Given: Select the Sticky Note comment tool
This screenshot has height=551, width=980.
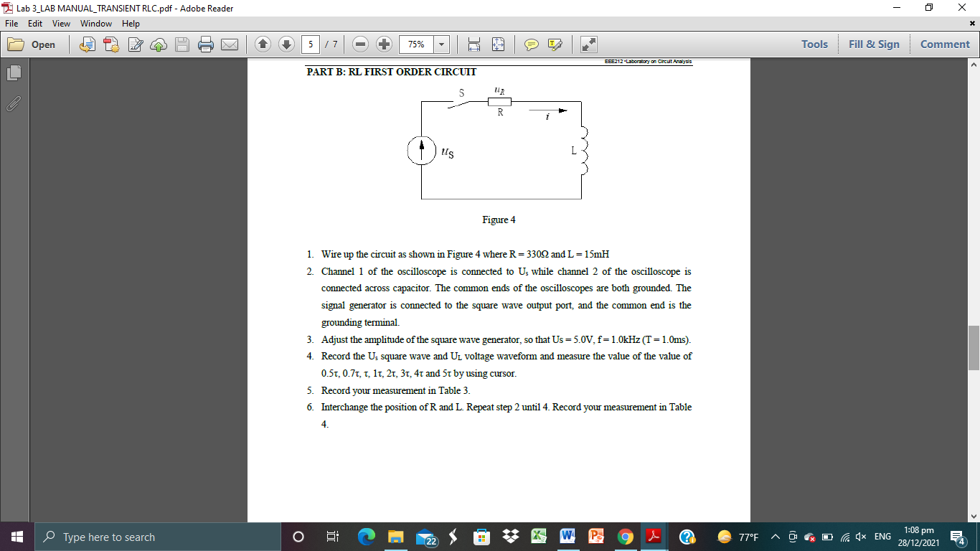Looking at the screenshot, I should click(x=531, y=44).
